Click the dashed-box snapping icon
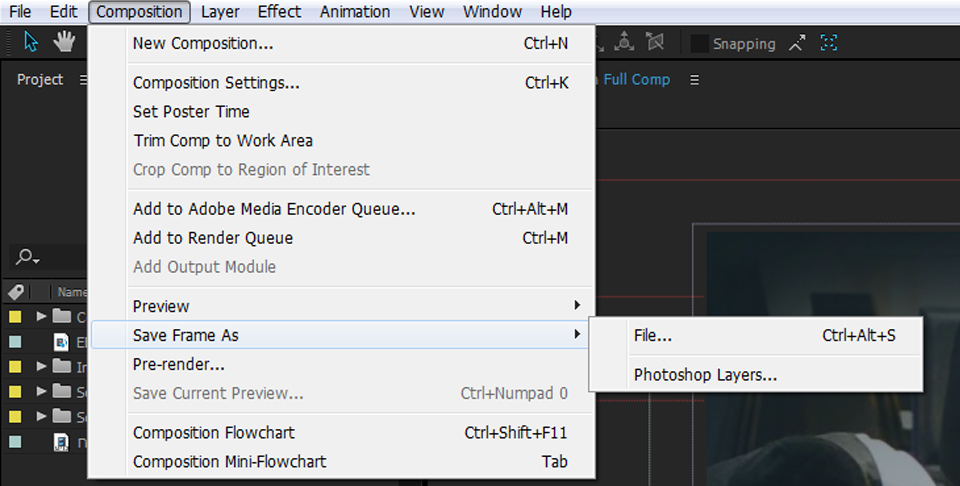This screenshot has width=960, height=486. pyautogui.click(x=829, y=43)
